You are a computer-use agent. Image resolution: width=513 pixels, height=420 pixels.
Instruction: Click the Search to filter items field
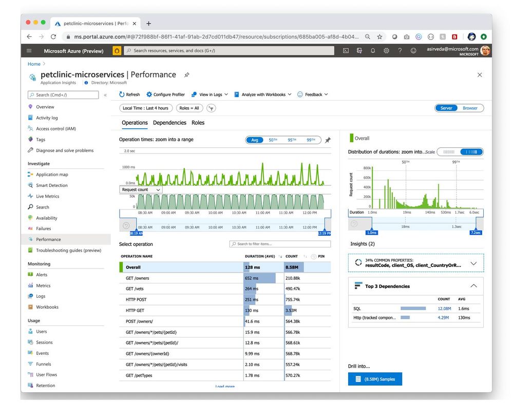tap(280, 244)
